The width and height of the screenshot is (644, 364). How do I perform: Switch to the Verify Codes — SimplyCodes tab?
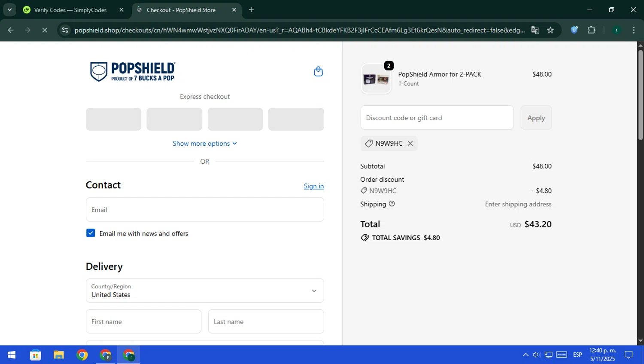coord(70,10)
